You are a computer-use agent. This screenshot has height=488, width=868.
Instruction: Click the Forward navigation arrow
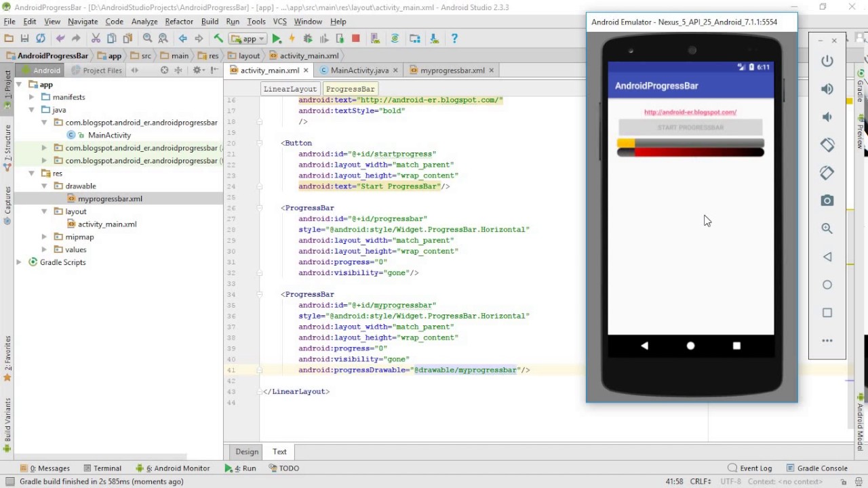pyautogui.click(x=199, y=39)
